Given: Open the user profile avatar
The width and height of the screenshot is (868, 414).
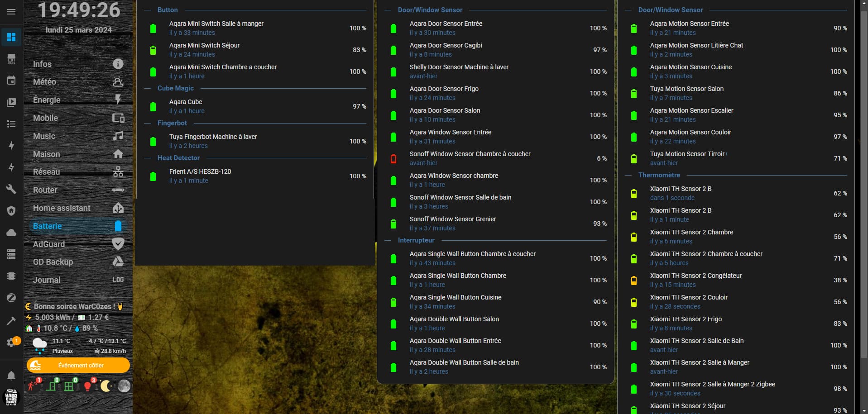Looking at the screenshot, I should [11, 397].
